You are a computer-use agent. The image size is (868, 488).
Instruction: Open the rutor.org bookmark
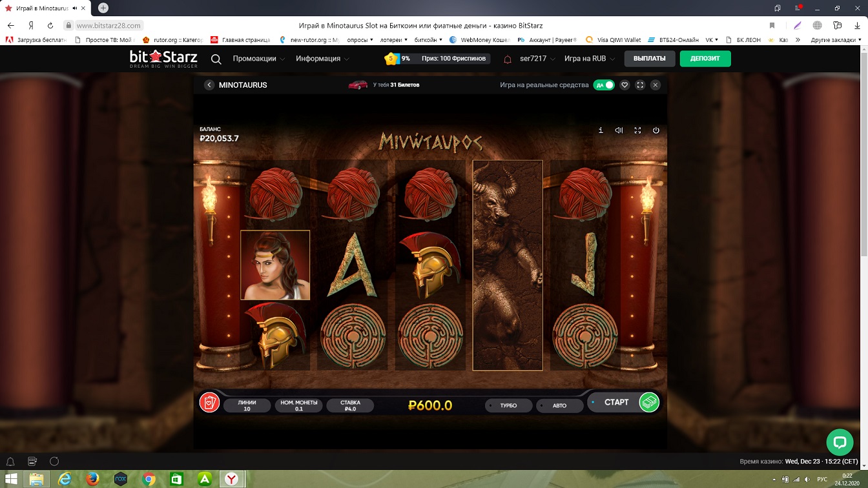pos(172,40)
